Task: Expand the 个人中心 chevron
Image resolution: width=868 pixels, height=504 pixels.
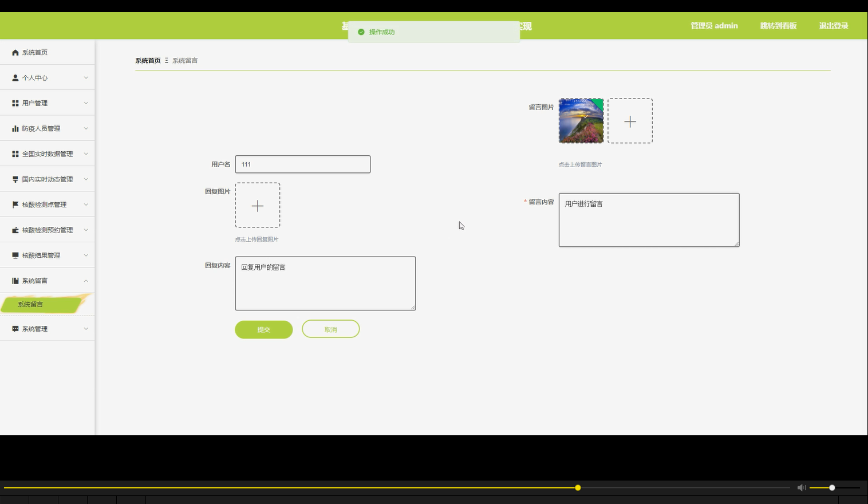Action: click(x=86, y=78)
